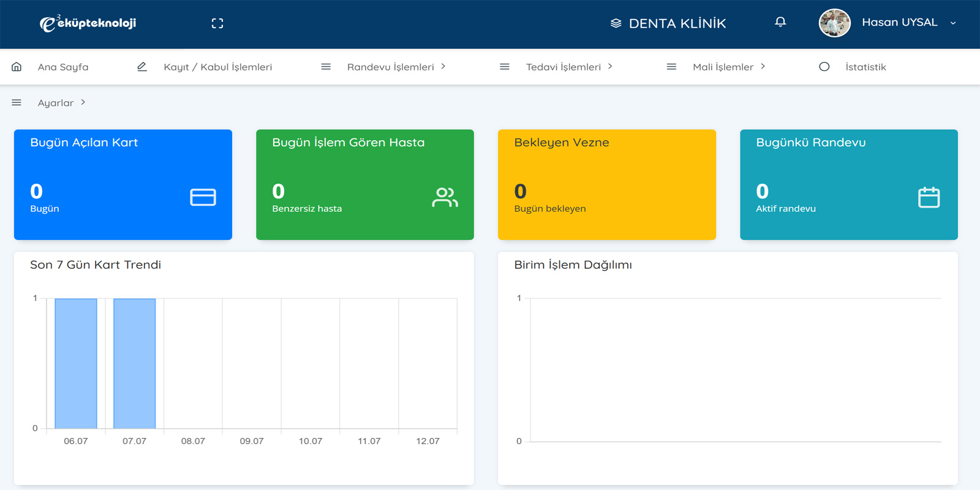Open the Hasan UYSAL user dropdown arrow
The width and height of the screenshot is (980, 490).
tap(953, 23)
